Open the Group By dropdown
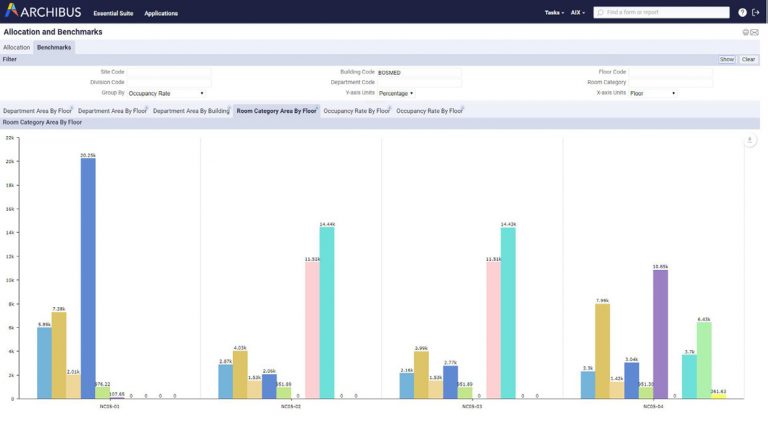Image resolution: width=768 pixels, height=432 pixels. pos(166,93)
